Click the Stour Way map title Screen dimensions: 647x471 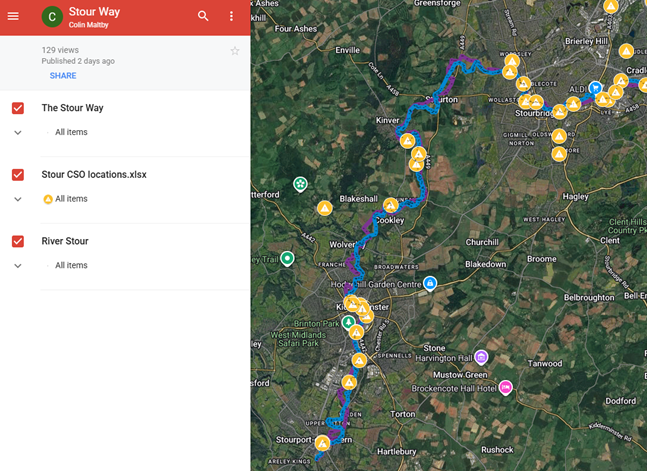(94, 12)
